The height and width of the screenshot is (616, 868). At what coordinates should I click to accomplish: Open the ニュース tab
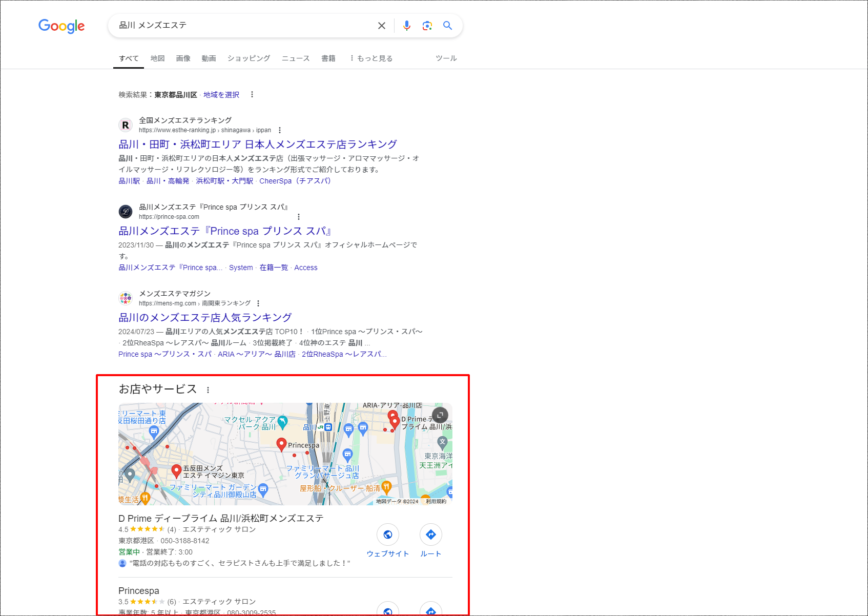pyautogui.click(x=296, y=58)
